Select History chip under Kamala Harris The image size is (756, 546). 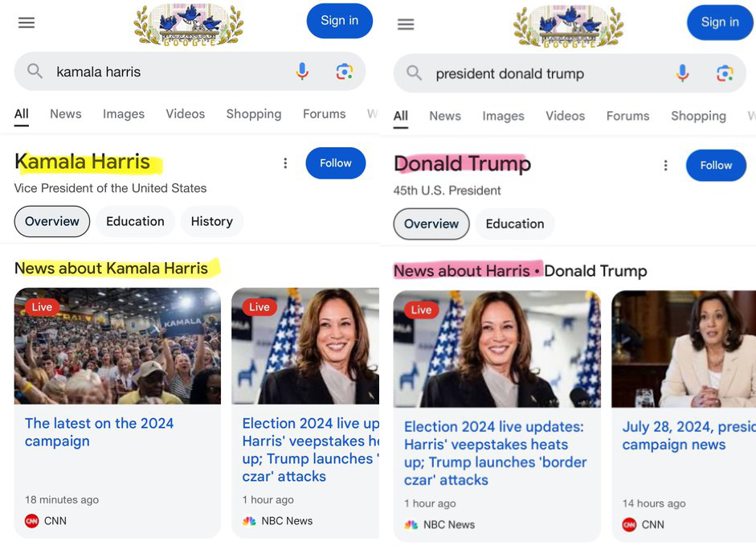(x=211, y=221)
